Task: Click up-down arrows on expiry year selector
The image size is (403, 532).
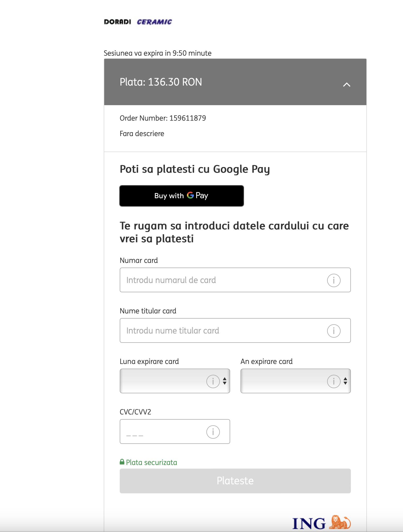Action: pyautogui.click(x=345, y=381)
